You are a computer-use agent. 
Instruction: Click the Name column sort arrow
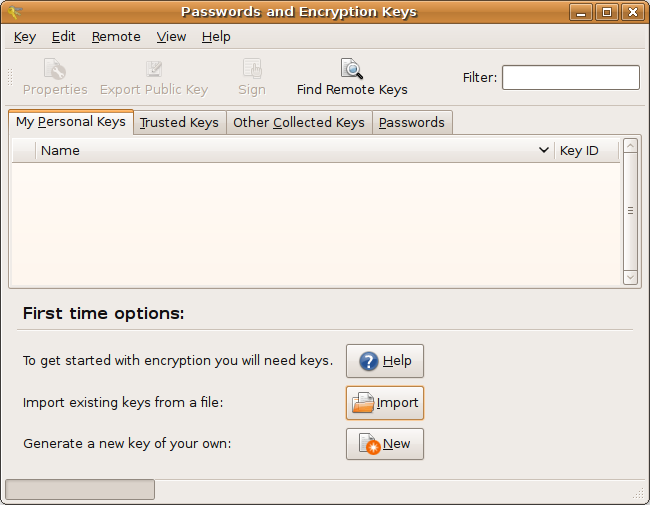543,150
